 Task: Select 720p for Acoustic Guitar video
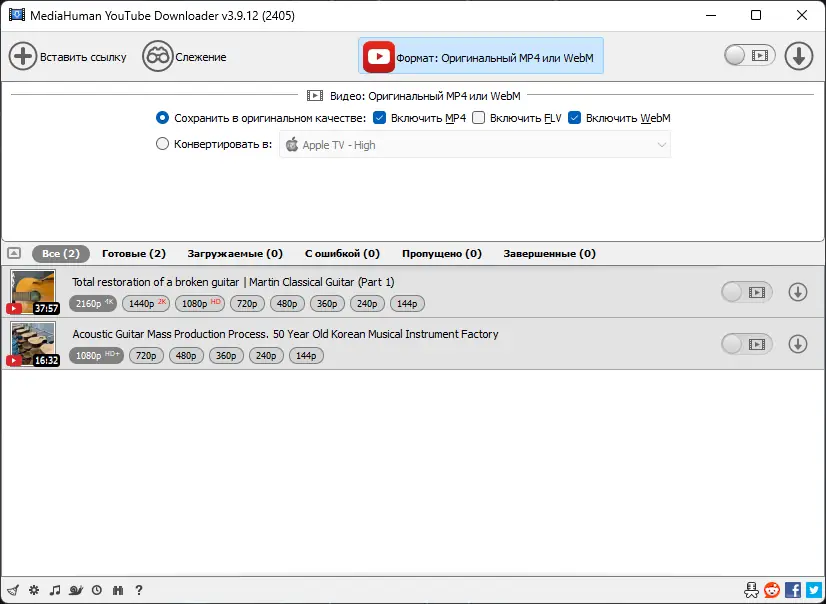pyautogui.click(x=146, y=356)
